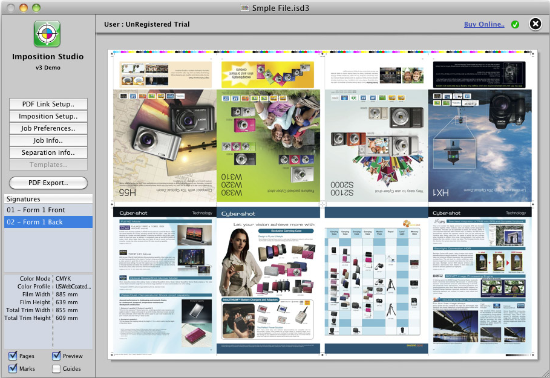The width and height of the screenshot is (550, 378).
Task: Open Imposition Setup dialog
Action: [48, 116]
